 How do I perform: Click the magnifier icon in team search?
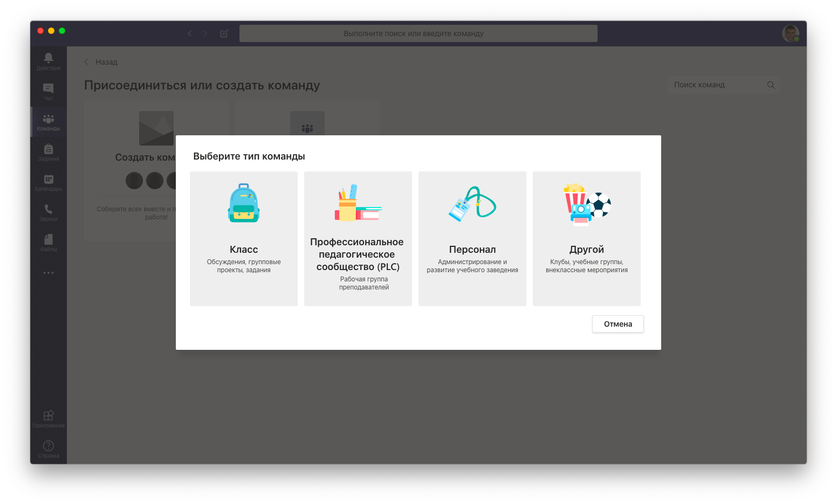(771, 85)
